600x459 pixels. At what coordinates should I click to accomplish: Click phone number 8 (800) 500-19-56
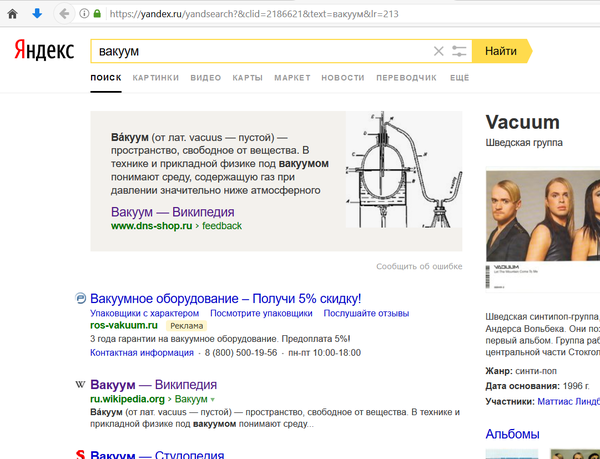coord(241,353)
